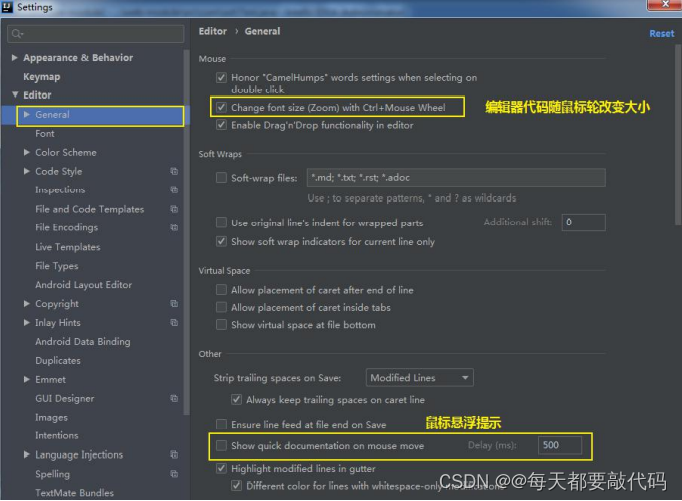Toggle Show soft wrap indicators checkbox
This screenshot has height=501, width=682.
click(221, 241)
